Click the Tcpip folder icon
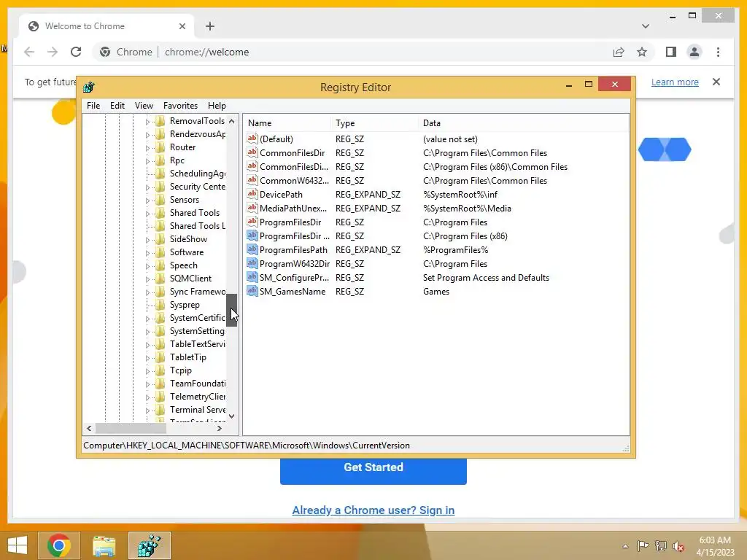Screen dimensions: 747x560 click(x=160, y=370)
